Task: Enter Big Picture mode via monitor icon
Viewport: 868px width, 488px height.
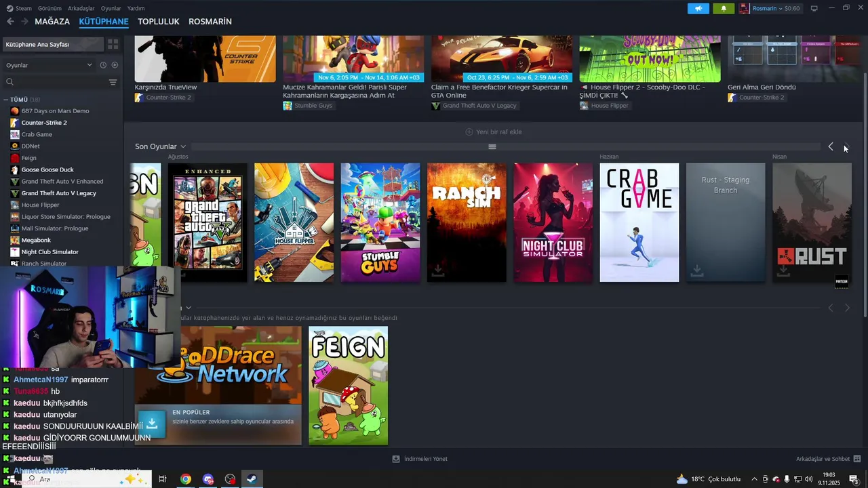Action: pyautogui.click(x=814, y=8)
